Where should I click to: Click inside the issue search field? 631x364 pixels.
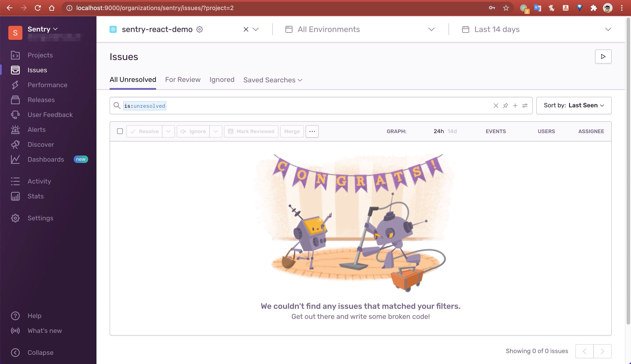(x=325, y=106)
